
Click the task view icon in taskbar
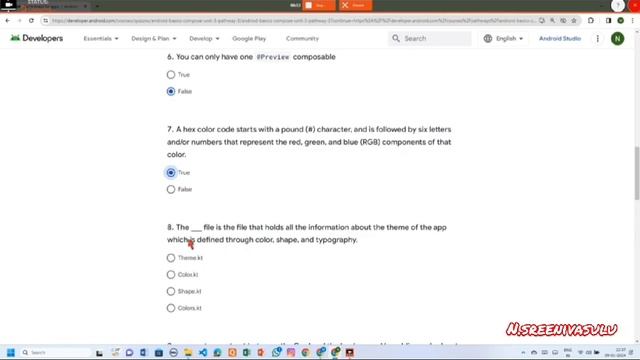coord(99,352)
